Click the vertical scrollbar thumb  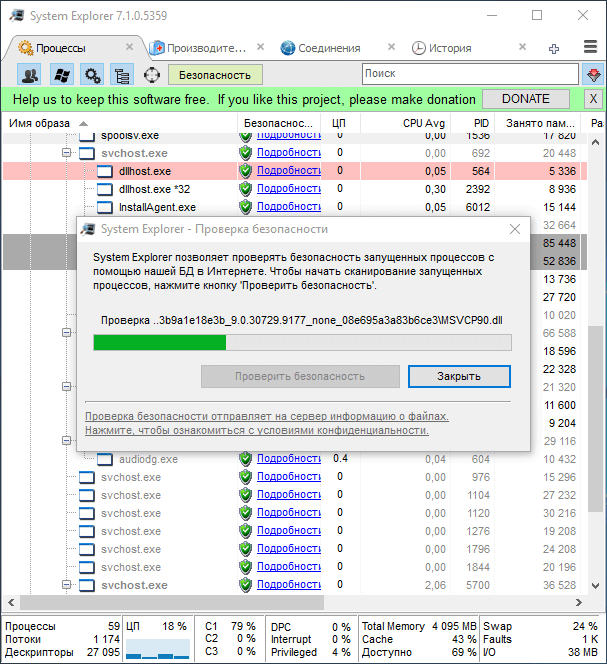coord(596,419)
